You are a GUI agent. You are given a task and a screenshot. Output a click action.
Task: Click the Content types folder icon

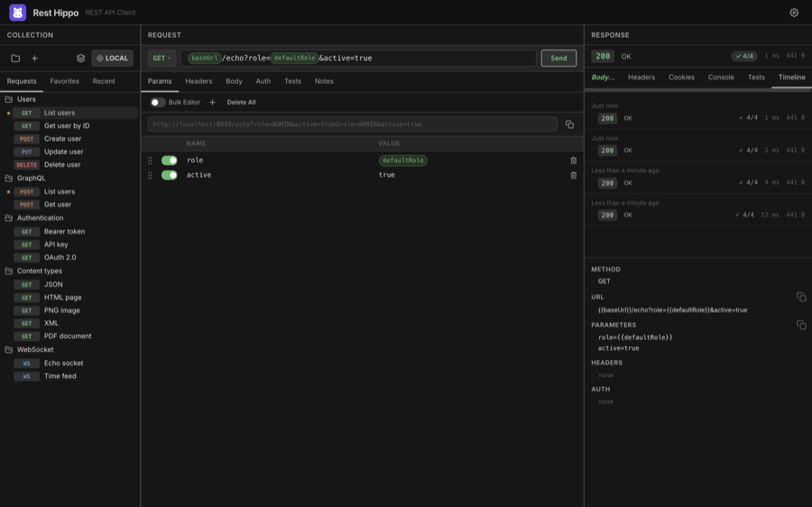point(9,271)
